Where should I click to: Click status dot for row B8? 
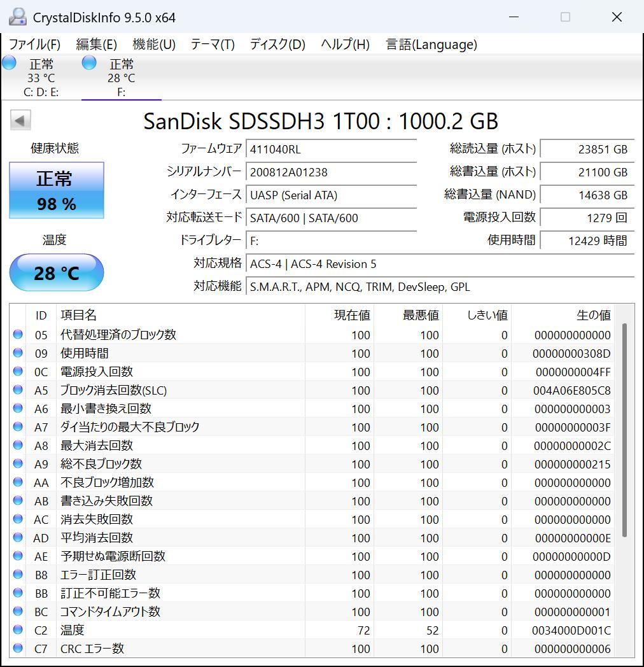[18, 574]
